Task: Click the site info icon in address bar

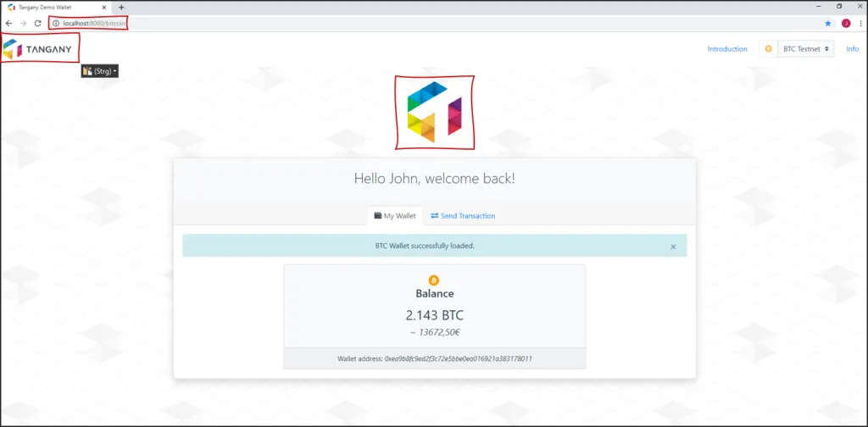Action: 56,23
